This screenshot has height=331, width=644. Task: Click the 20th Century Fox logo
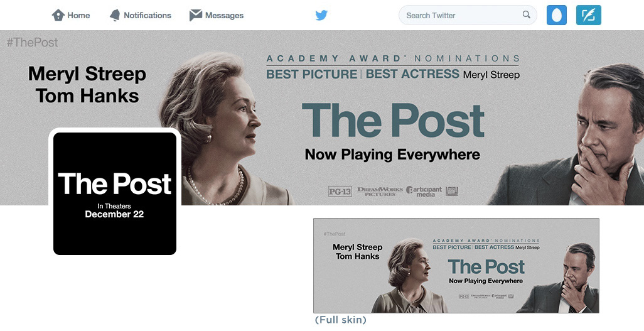click(452, 191)
